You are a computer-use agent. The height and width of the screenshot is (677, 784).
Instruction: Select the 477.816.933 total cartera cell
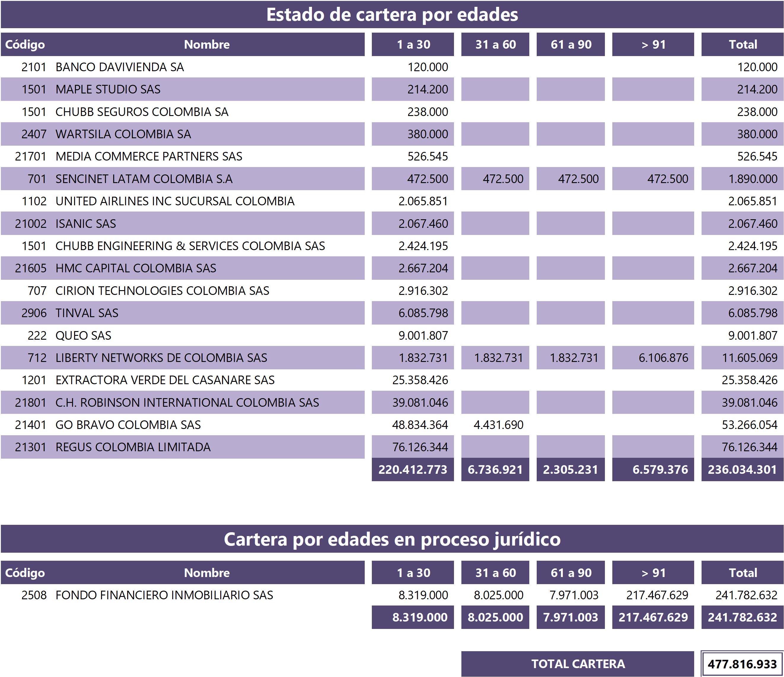[x=742, y=664]
